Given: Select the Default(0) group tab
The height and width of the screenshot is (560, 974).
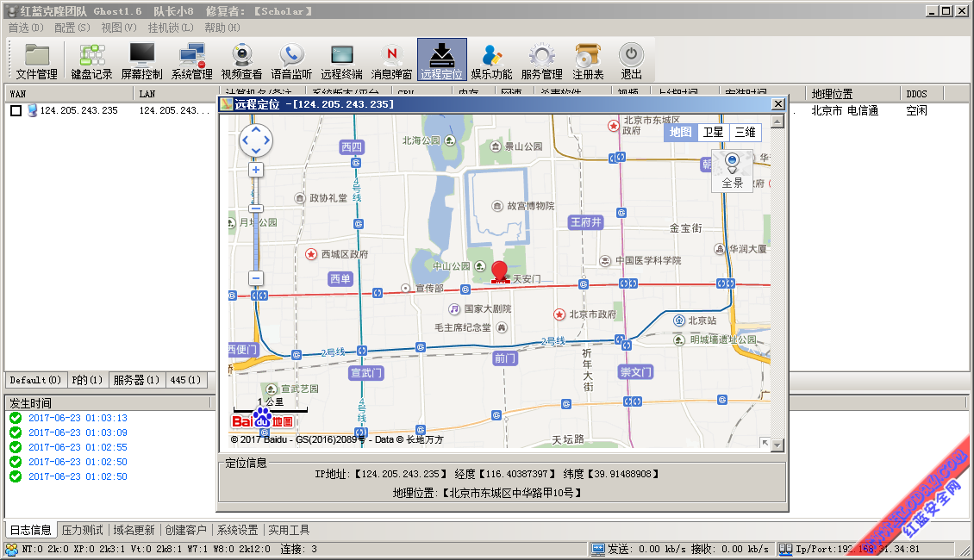Looking at the screenshot, I should click(x=35, y=380).
